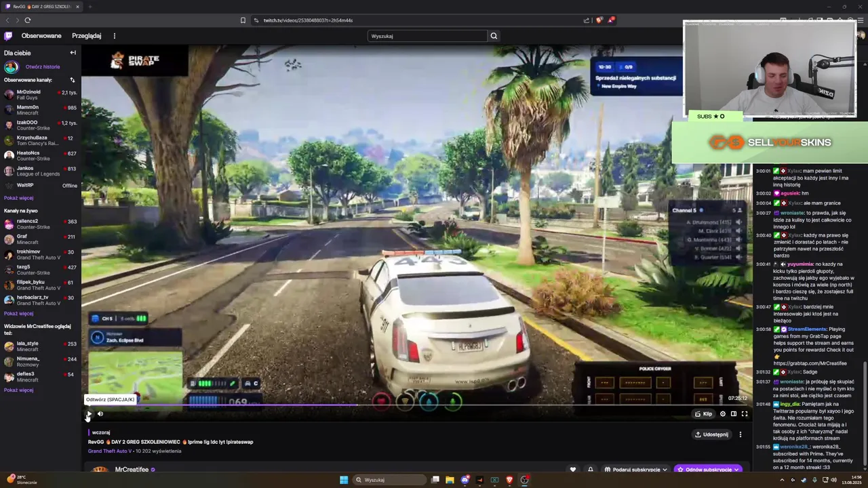This screenshot has height=488, width=868.
Task: Bookmark the page in address bar
Action: pyautogui.click(x=243, y=20)
